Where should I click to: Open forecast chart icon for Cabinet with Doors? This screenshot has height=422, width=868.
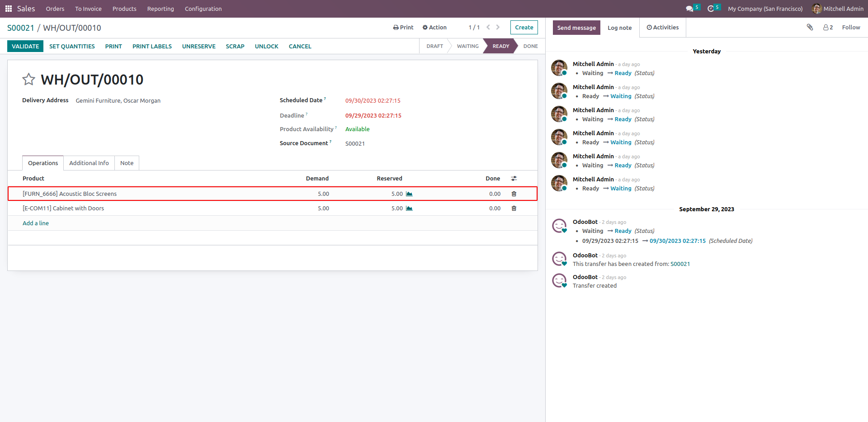point(409,209)
